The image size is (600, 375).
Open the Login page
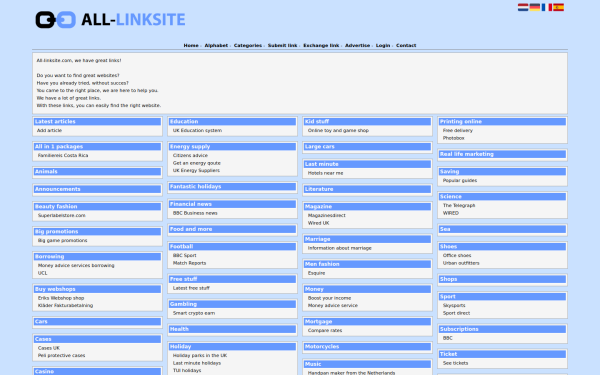[383, 46]
